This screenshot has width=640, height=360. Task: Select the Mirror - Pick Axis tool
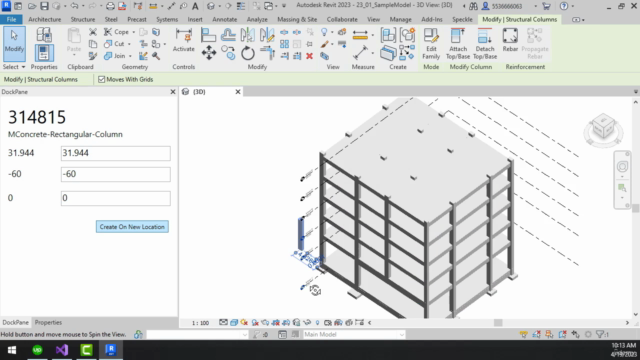247,35
